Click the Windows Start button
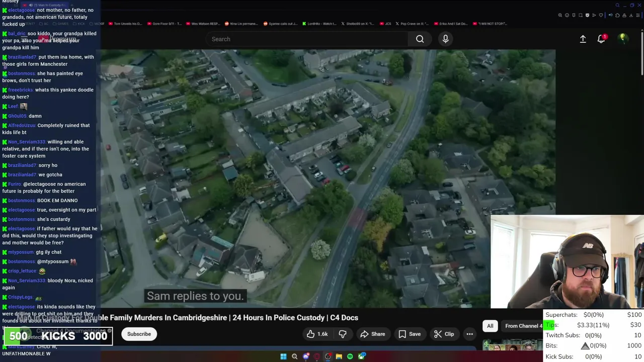The width and height of the screenshot is (644, 362). [283, 356]
